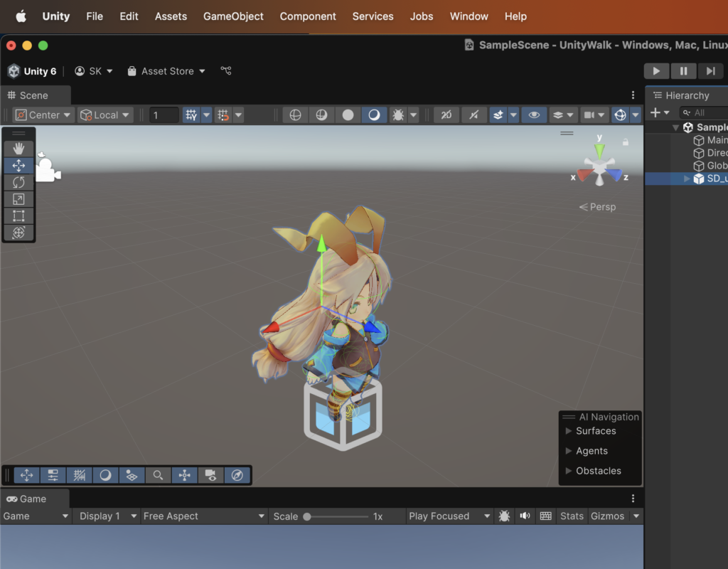
Task: Select the Scale tool
Action: point(18,199)
